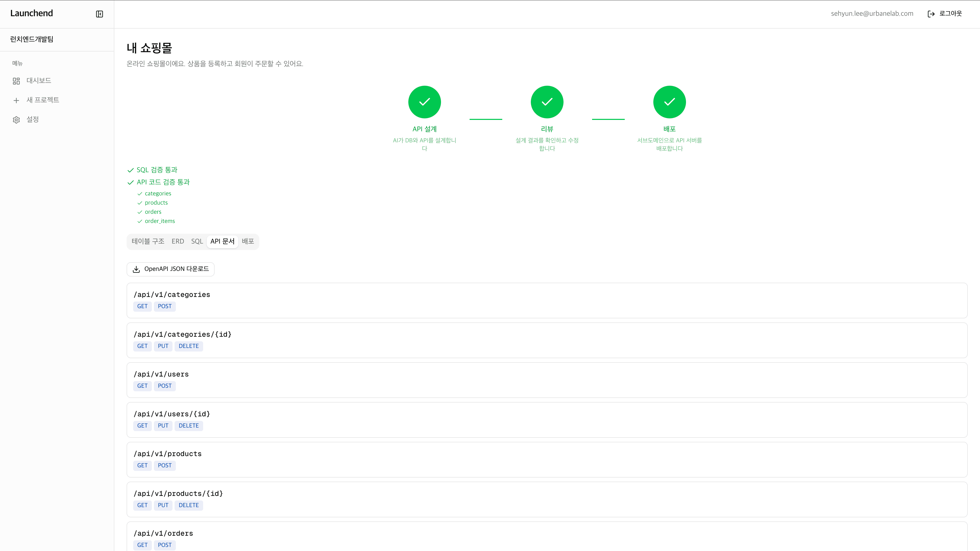Click the checkmark next to categories
The height and width of the screenshot is (551, 980).
[140, 194]
